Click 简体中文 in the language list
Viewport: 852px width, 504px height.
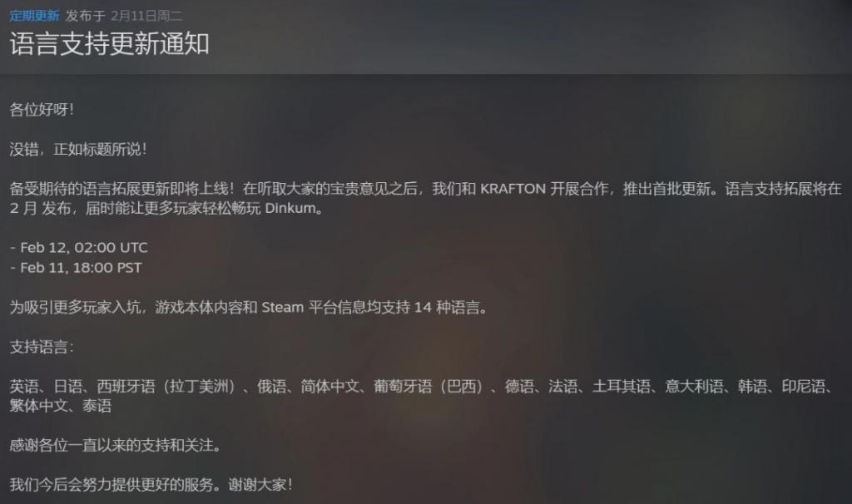[329, 387]
